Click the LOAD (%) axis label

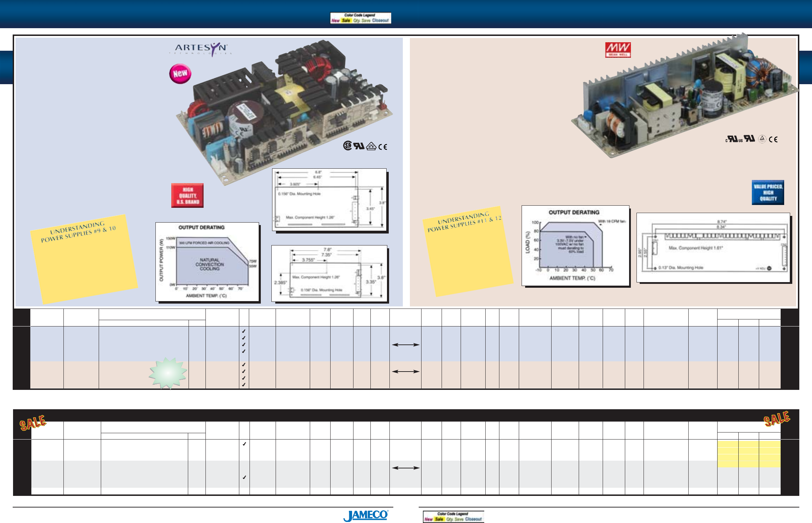(x=528, y=242)
